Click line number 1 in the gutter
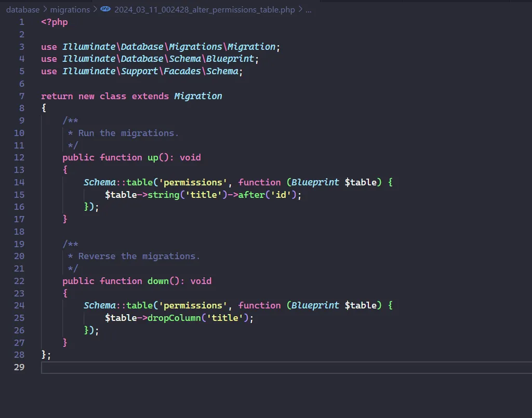The image size is (532, 418). click(21, 22)
